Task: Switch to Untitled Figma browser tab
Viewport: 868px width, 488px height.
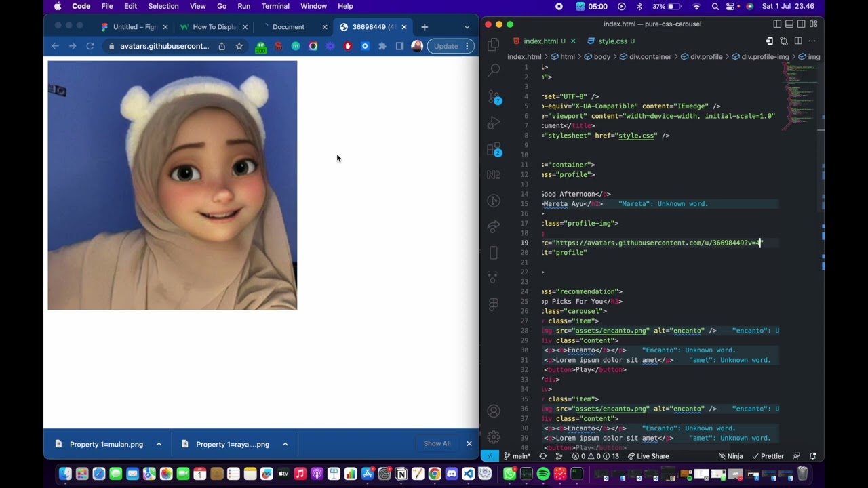Action: tap(135, 27)
